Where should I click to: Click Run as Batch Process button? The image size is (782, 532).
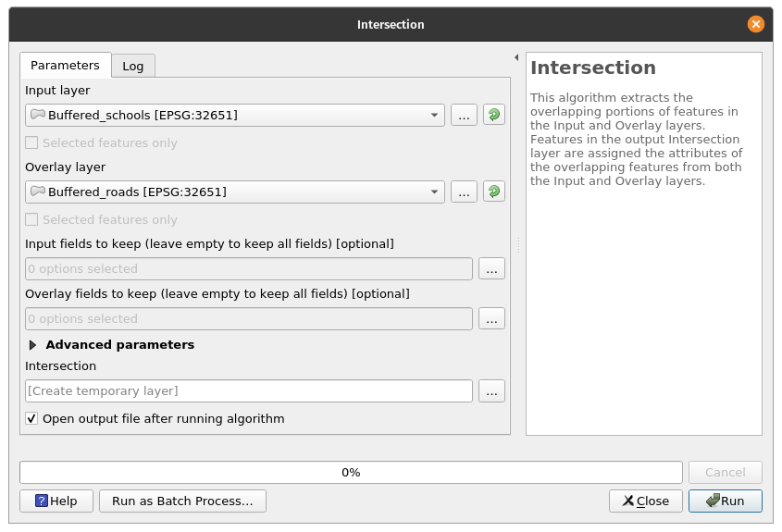(182, 501)
